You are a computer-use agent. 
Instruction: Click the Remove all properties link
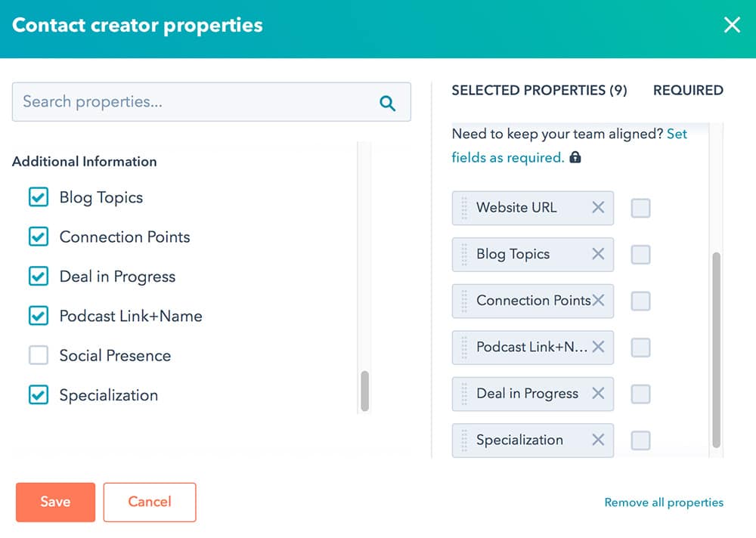pyautogui.click(x=663, y=502)
